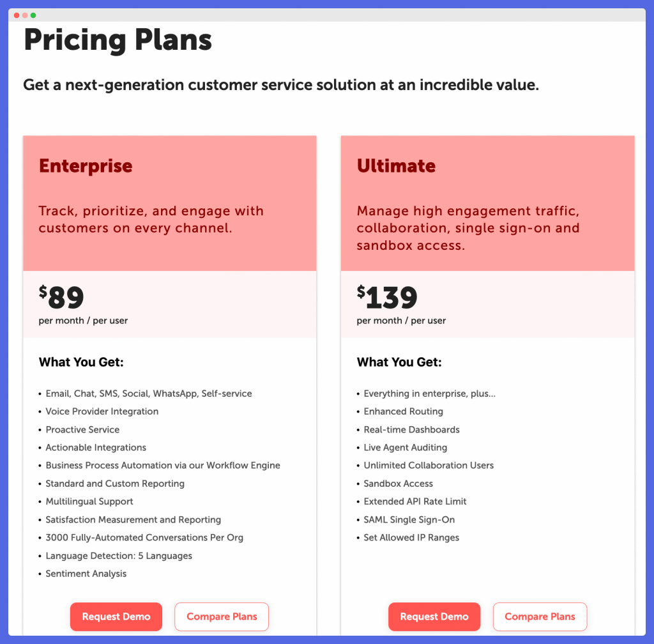Click the Sentiment Analysis list item
The width and height of the screenshot is (654, 644).
[86, 574]
